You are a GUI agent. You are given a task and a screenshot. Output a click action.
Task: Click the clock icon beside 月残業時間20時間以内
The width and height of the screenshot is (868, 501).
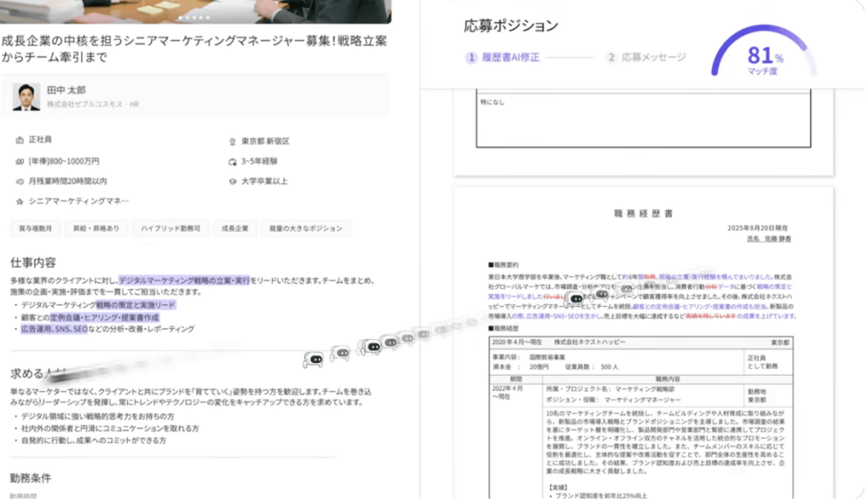coord(20,181)
